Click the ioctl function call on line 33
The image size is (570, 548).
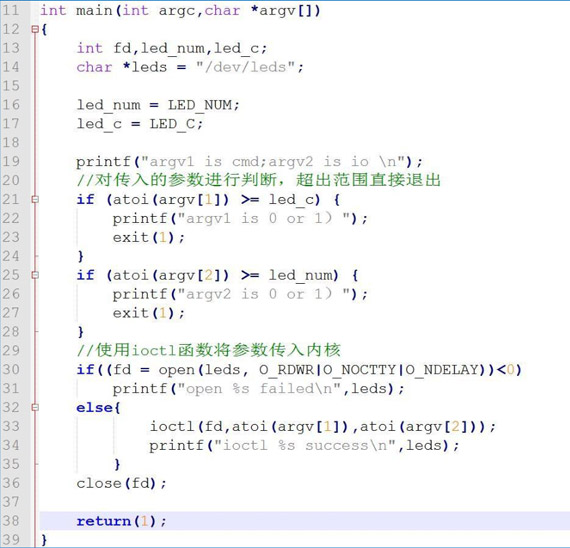(x=172, y=426)
